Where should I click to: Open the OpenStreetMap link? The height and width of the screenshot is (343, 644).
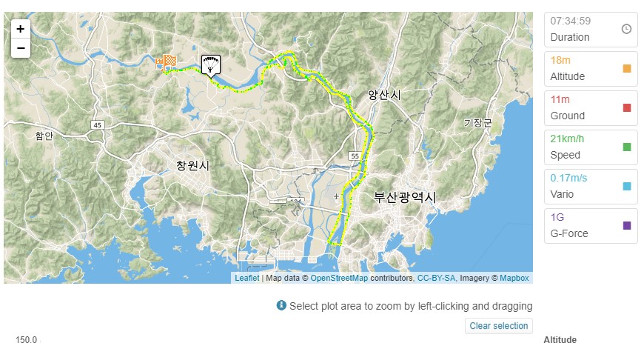point(339,278)
